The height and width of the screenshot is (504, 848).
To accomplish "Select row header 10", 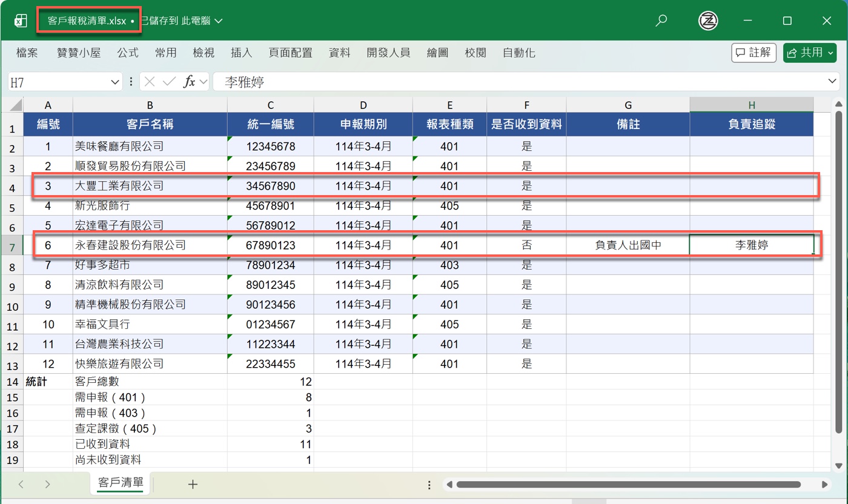I will (13, 305).
